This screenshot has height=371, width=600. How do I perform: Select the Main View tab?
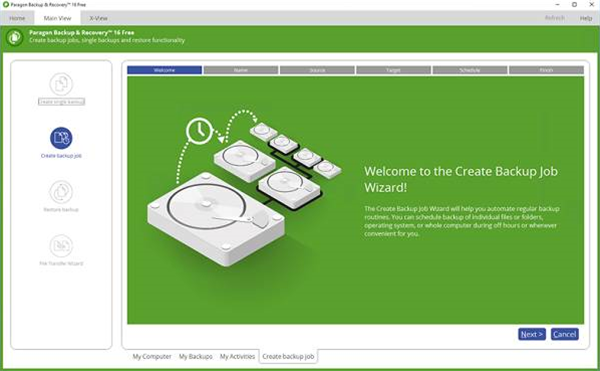tap(57, 18)
